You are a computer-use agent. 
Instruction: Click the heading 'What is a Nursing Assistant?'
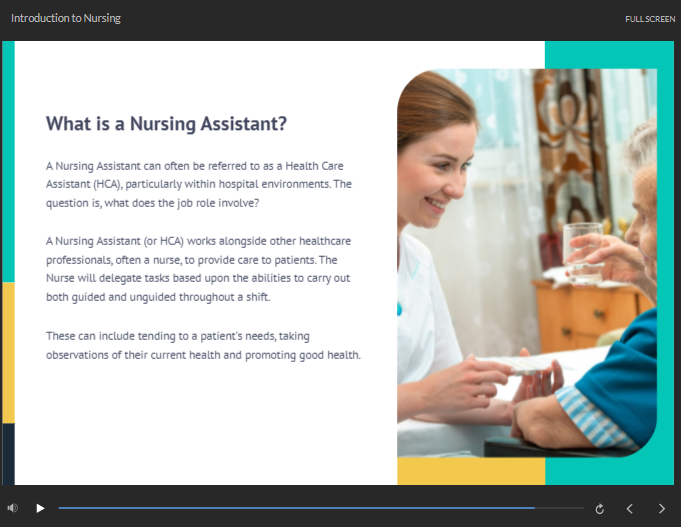[166, 124]
